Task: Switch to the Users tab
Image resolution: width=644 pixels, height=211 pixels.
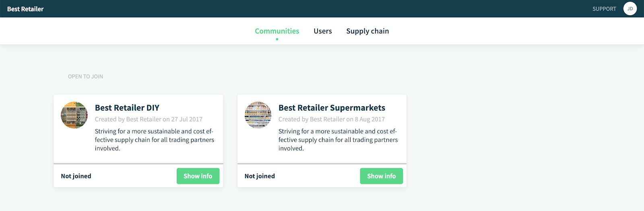Action: click(x=323, y=31)
